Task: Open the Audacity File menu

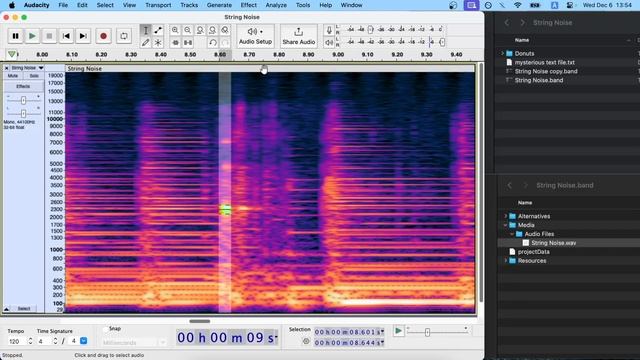Action: (x=63, y=5)
